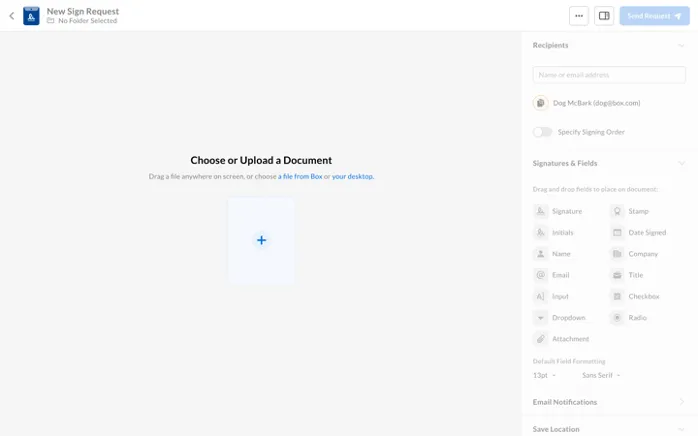Open 'your desktop' upload link
698x436 pixels.
(352, 176)
